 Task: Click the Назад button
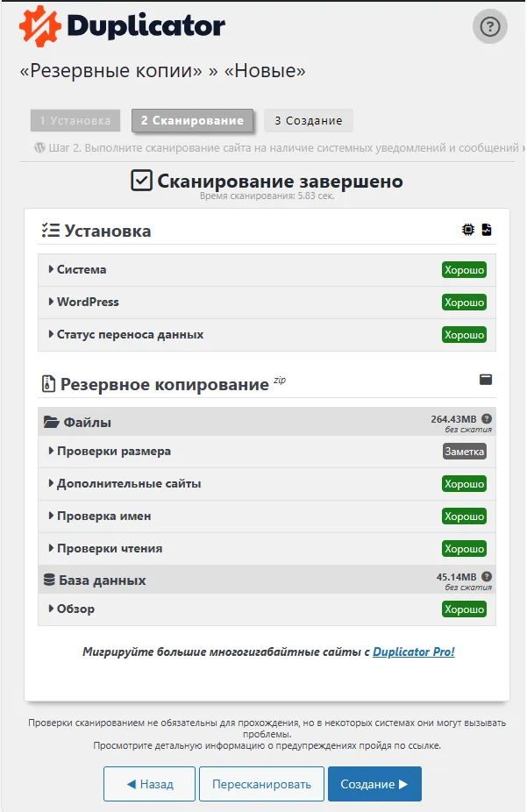(149, 784)
